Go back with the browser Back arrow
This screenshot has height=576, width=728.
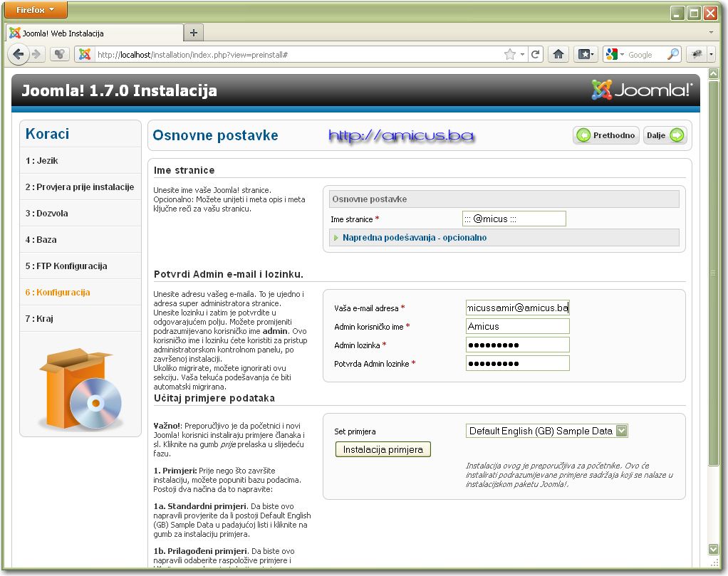point(18,54)
